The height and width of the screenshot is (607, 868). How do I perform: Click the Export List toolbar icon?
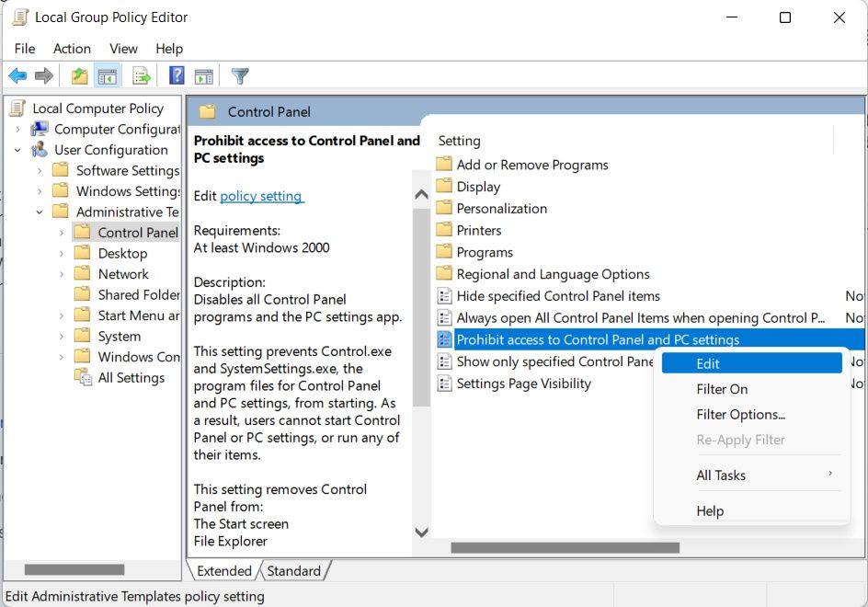click(x=142, y=75)
